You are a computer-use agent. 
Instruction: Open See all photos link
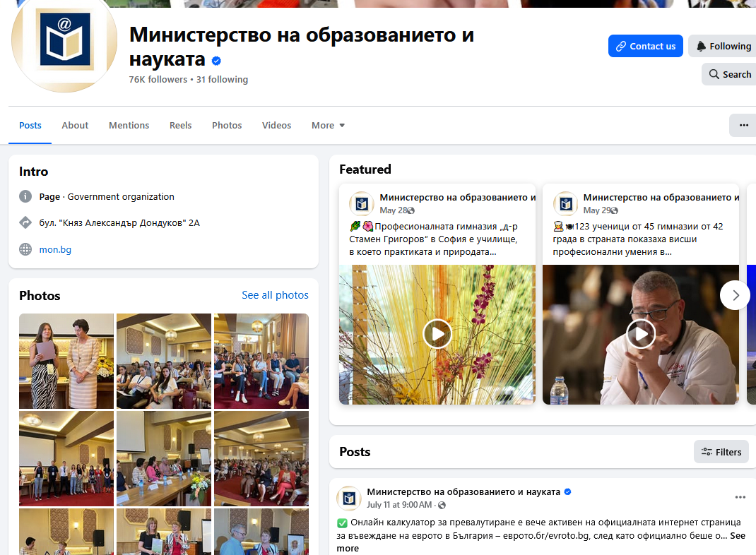point(275,295)
